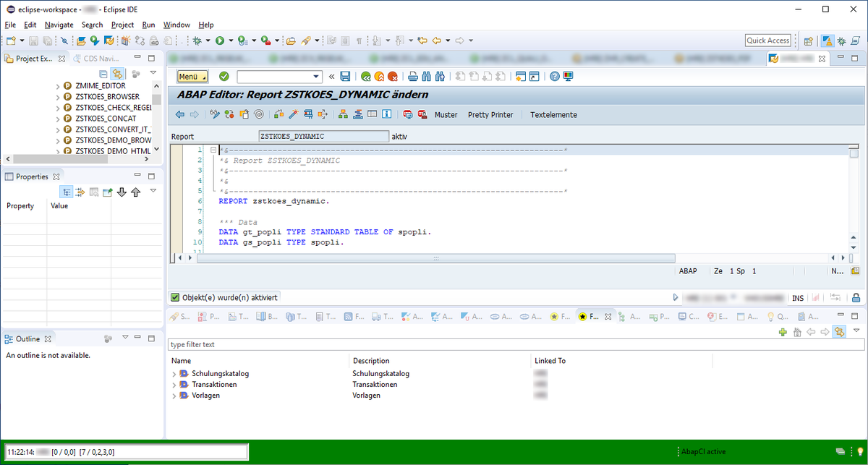Select the Outline view tab
Image resolution: width=868 pixels, height=465 pixels.
point(29,338)
